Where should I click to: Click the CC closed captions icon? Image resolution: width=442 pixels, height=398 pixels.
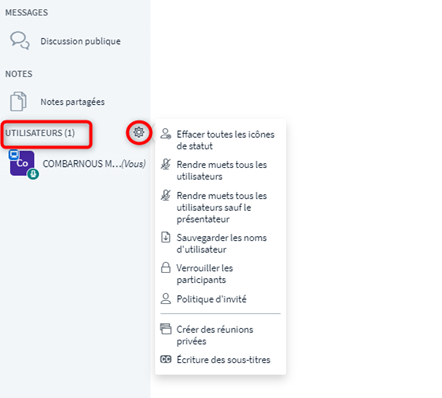[x=166, y=359]
